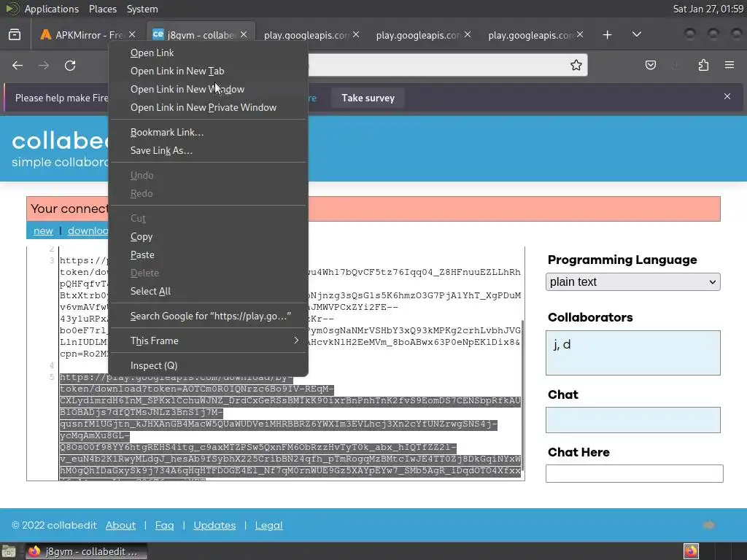Screen dimensions: 747x560
Task: Click the taskbar collabedit window button
Action: pyautogui.click(x=86, y=551)
